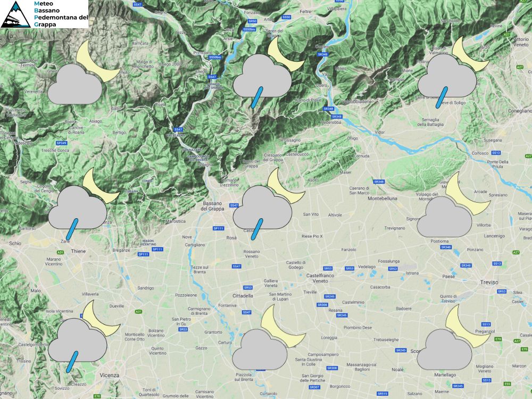Select the Noale town label
The image size is (532, 399).
click(397, 370)
